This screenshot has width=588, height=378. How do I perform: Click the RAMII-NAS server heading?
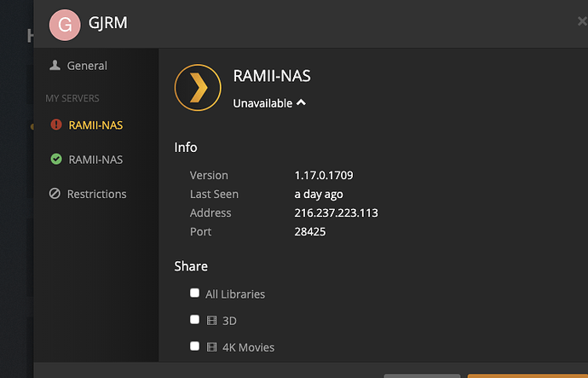point(272,76)
